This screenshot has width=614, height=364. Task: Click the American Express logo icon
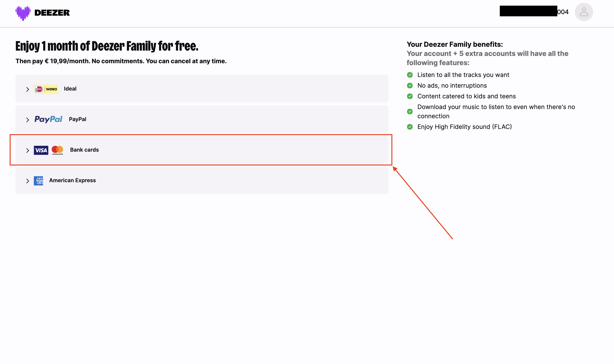point(39,181)
